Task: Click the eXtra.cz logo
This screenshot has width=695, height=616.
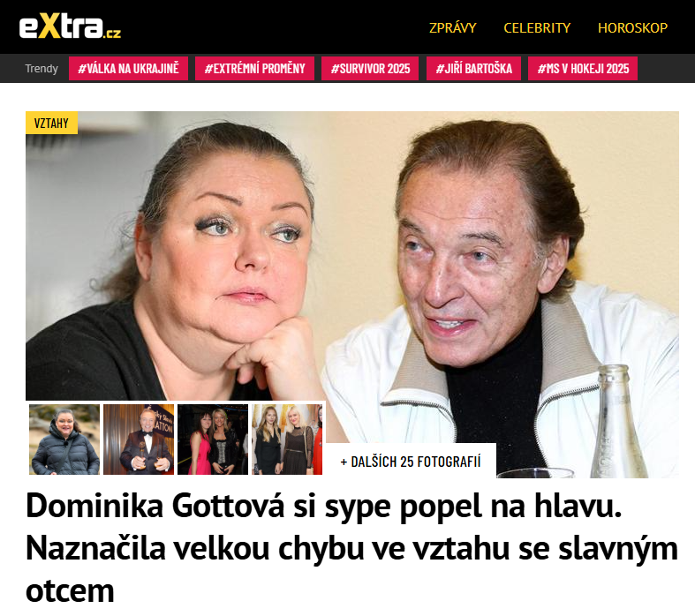Action: [70, 27]
